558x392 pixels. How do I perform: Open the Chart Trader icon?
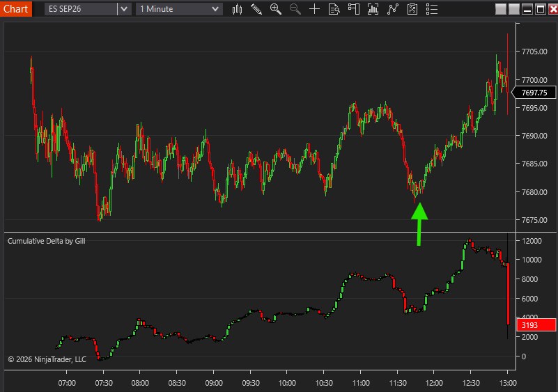pyautogui.click(x=354, y=9)
